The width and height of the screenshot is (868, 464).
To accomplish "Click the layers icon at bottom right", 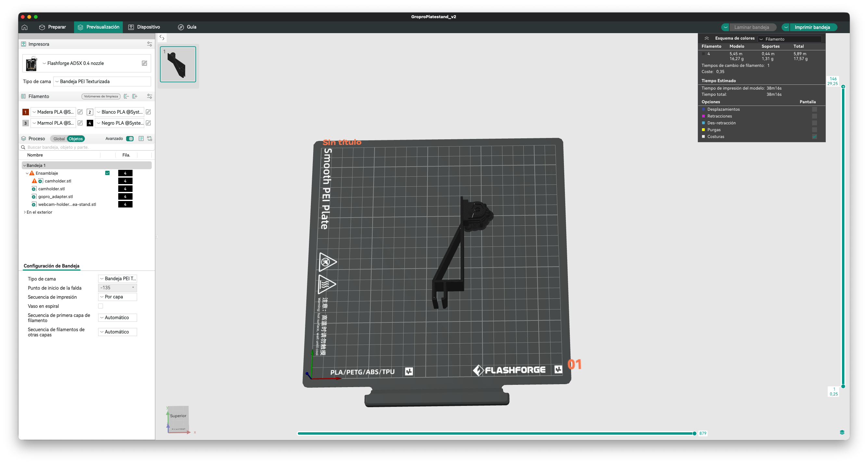I will [842, 433].
